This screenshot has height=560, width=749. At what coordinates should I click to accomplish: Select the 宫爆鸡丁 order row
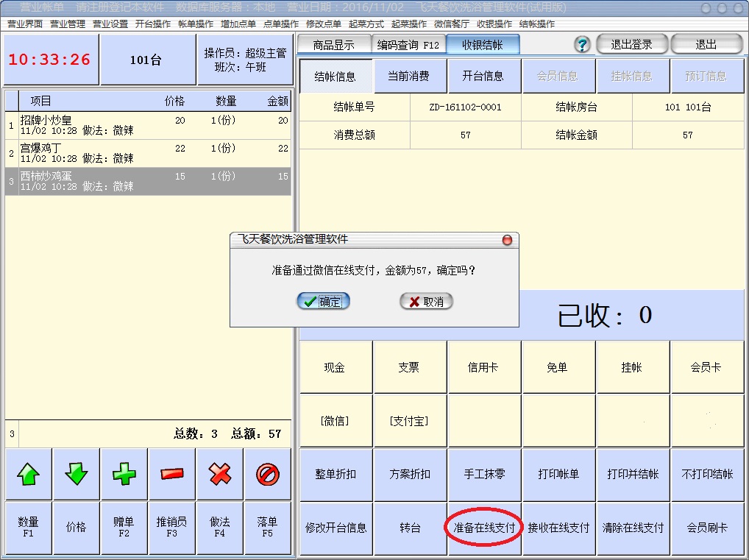point(147,153)
